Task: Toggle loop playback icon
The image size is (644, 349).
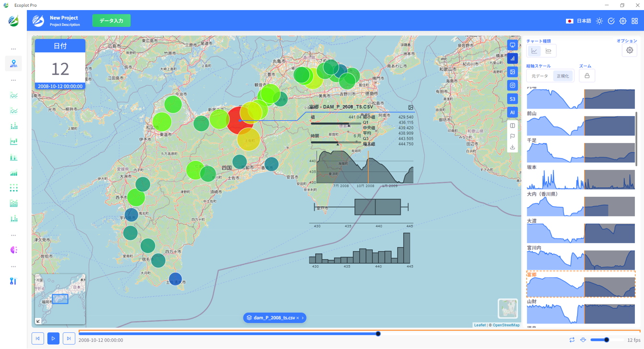Action: [572, 340]
